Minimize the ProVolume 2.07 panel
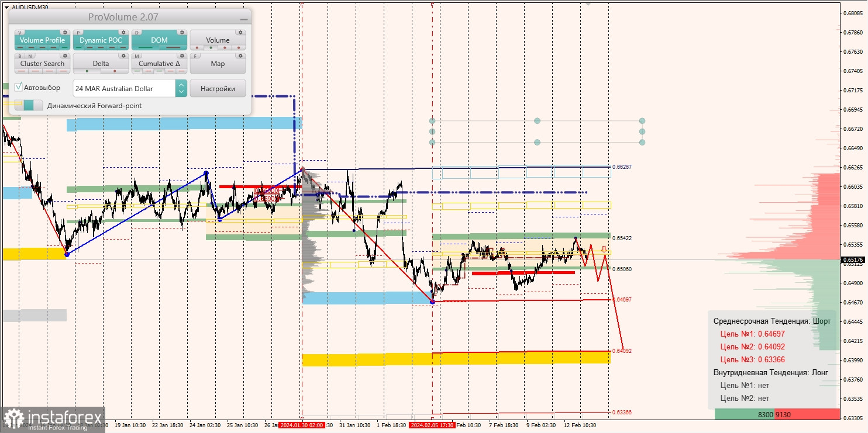This screenshot has height=433, width=868. pyautogui.click(x=243, y=19)
